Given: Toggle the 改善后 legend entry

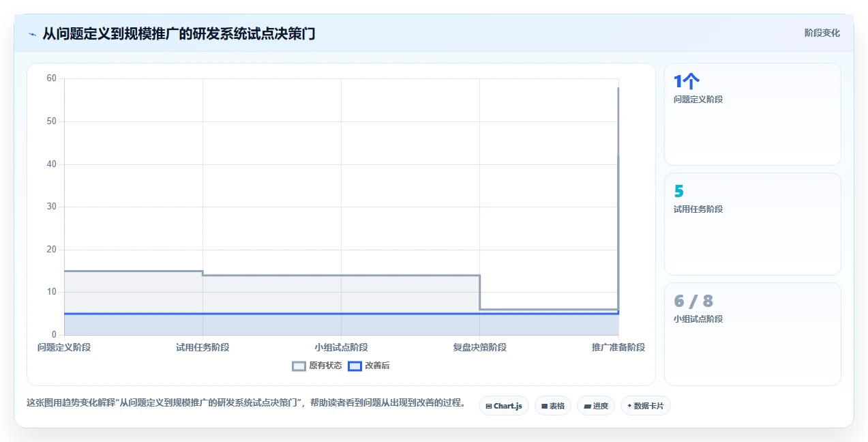Looking at the screenshot, I should click(369, 366).
